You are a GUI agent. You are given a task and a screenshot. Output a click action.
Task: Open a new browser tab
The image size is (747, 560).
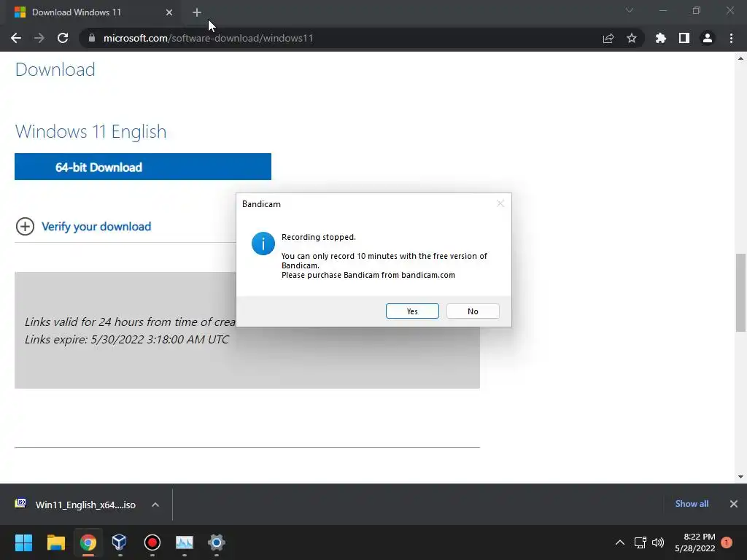(x=197, y=12)
